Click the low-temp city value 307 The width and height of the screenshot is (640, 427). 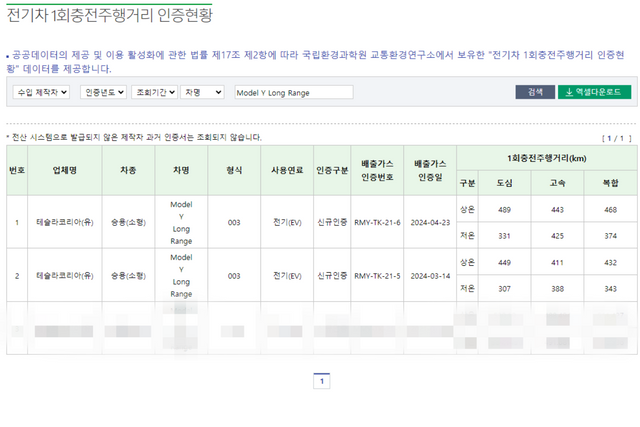504,289
